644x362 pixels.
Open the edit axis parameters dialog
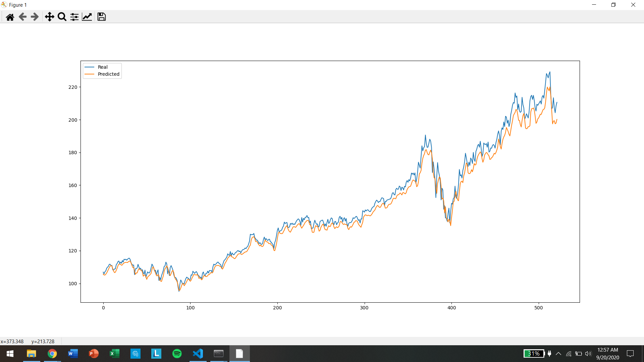pos(87,17)
